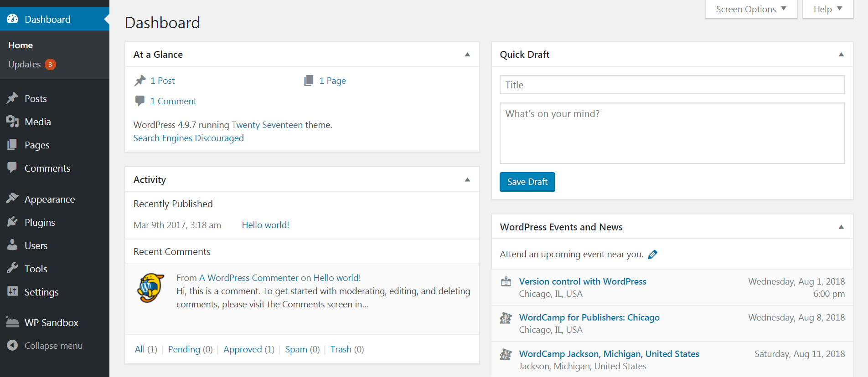Image resolution: width=868 pixels, height=377 pixels.
Task: Click the meetup icon for Version control event
Action: pyautogui.click(x=506, y=282)
